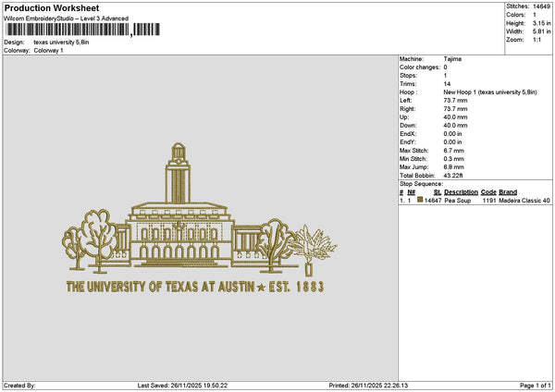Click the Max Stitch value 6.7 mm

(x=453, y=151)
